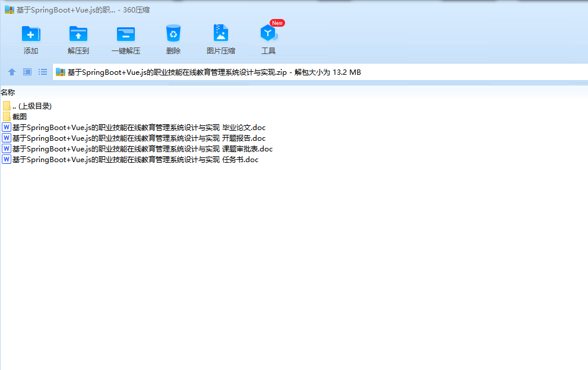This screenshot has width=588, height=370.
Task: Click the 解压到 (Extract to) icon
Action: (78, 34)
